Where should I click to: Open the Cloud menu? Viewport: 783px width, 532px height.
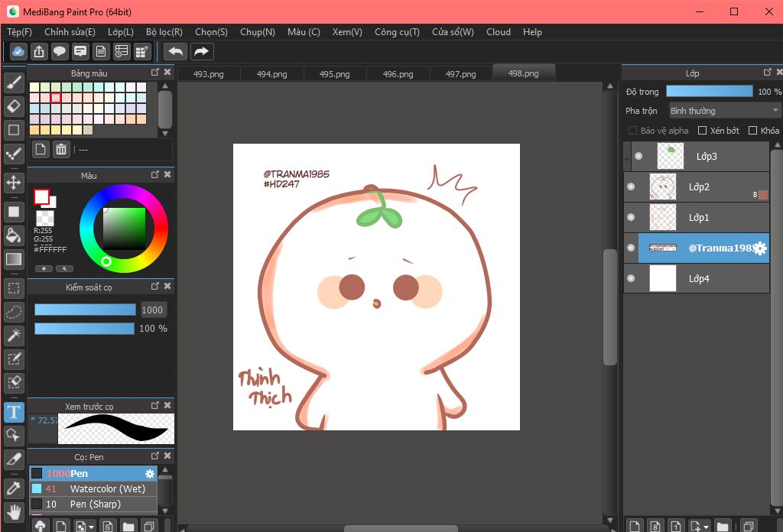point(499,32)
